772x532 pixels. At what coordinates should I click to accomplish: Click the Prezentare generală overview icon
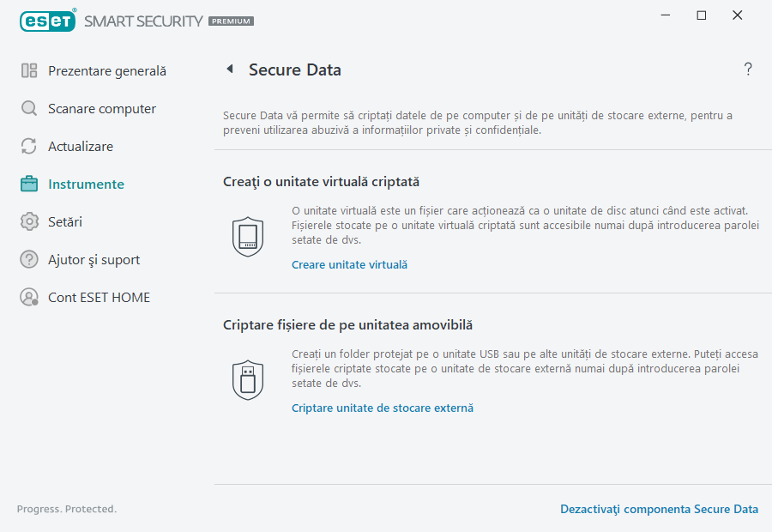coord(28,70)
